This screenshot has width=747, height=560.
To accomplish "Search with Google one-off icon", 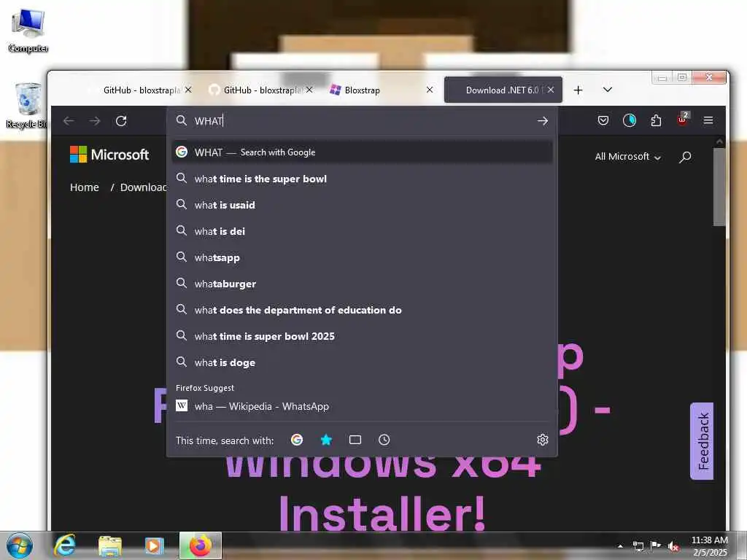I will (297, 440).
